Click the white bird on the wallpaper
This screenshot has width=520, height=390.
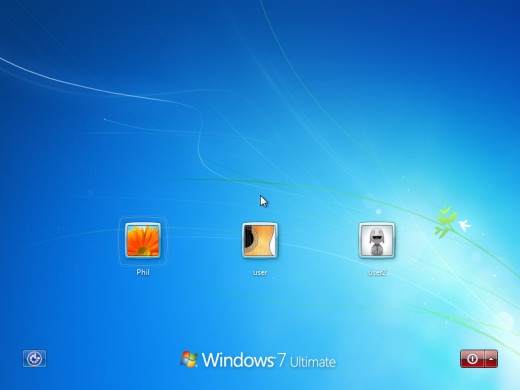(x=465, y=225)
